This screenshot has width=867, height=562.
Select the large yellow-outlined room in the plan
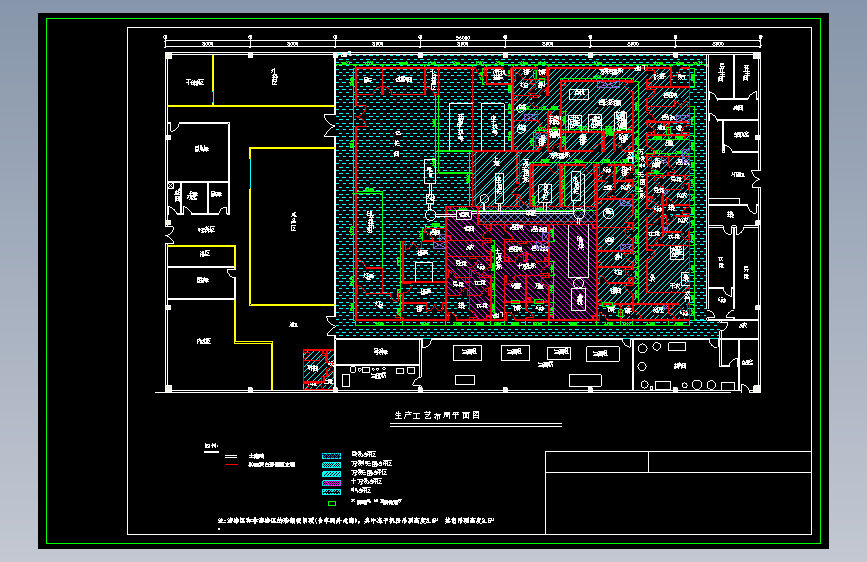coord(292,226)
